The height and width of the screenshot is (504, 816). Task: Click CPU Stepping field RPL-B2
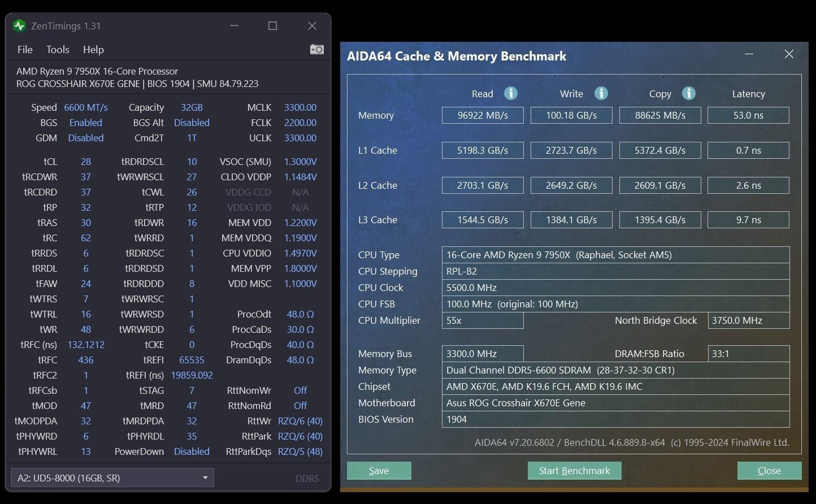(x=615, y=271)
